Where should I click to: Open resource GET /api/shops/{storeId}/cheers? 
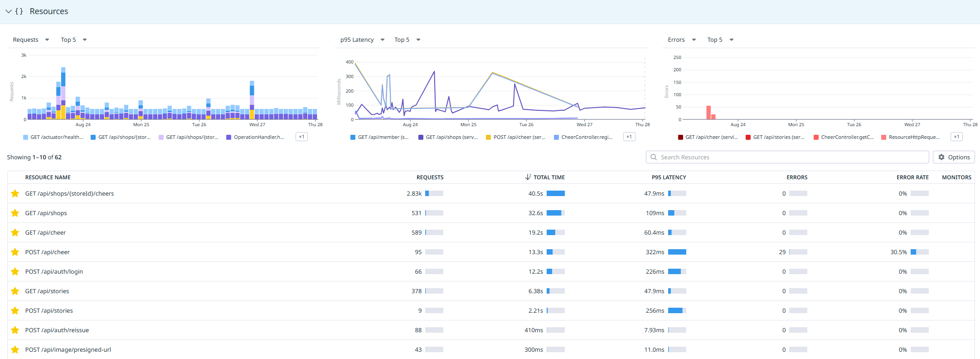[x=69, y=194]
